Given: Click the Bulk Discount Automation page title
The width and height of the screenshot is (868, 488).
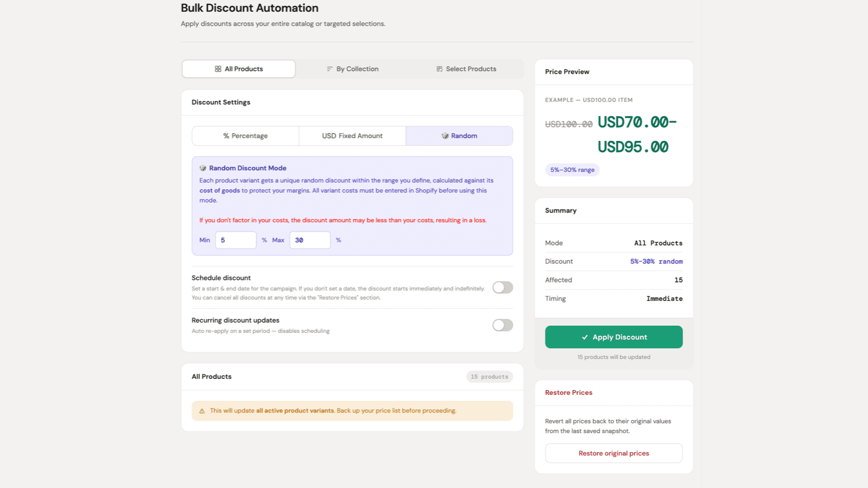Looking at the screenshot, I should tap(250, 8).
